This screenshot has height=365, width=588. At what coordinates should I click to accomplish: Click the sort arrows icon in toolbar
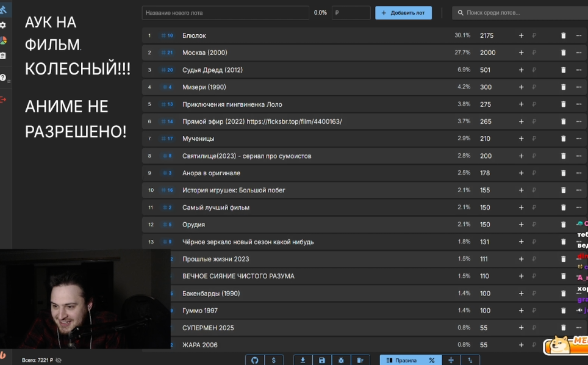470,360
